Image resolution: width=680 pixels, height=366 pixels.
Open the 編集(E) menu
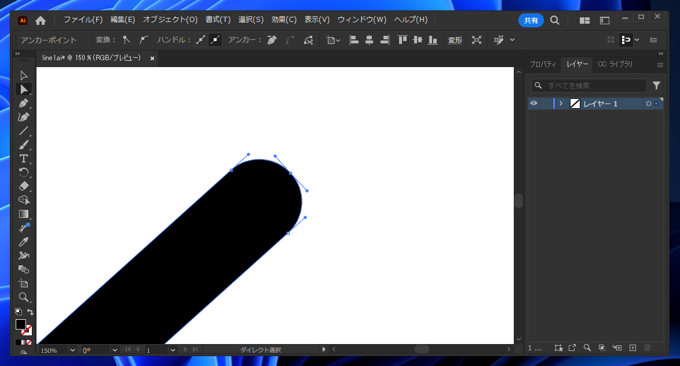122,20
